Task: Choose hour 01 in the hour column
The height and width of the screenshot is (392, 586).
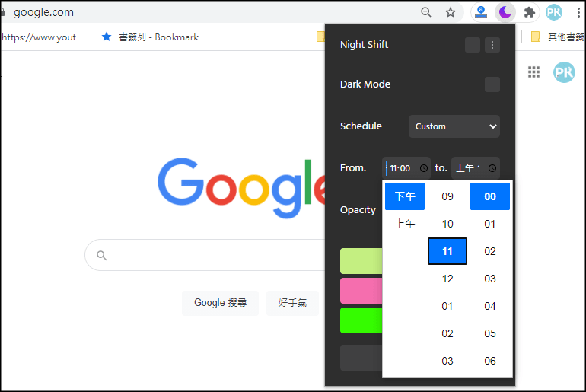Action: coord(447,306)
